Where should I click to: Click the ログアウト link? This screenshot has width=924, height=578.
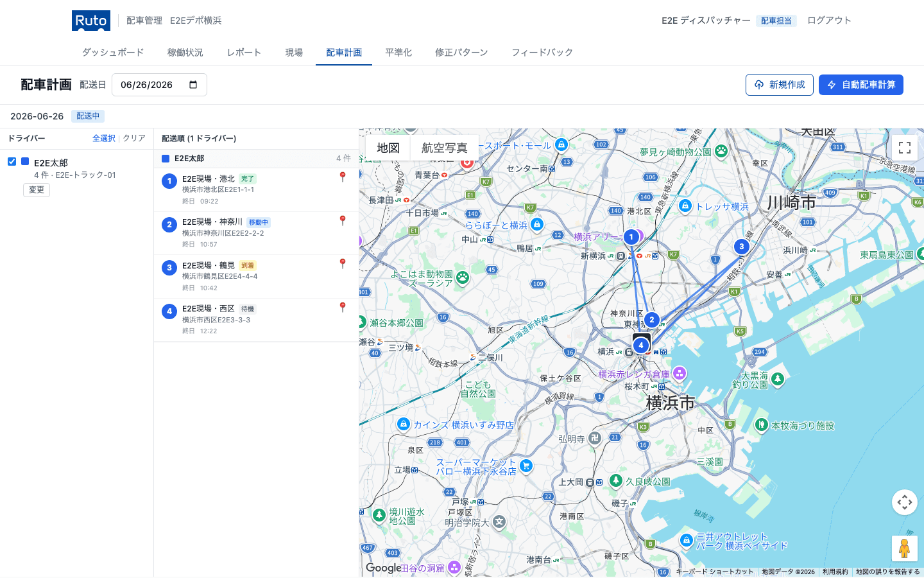829,21
